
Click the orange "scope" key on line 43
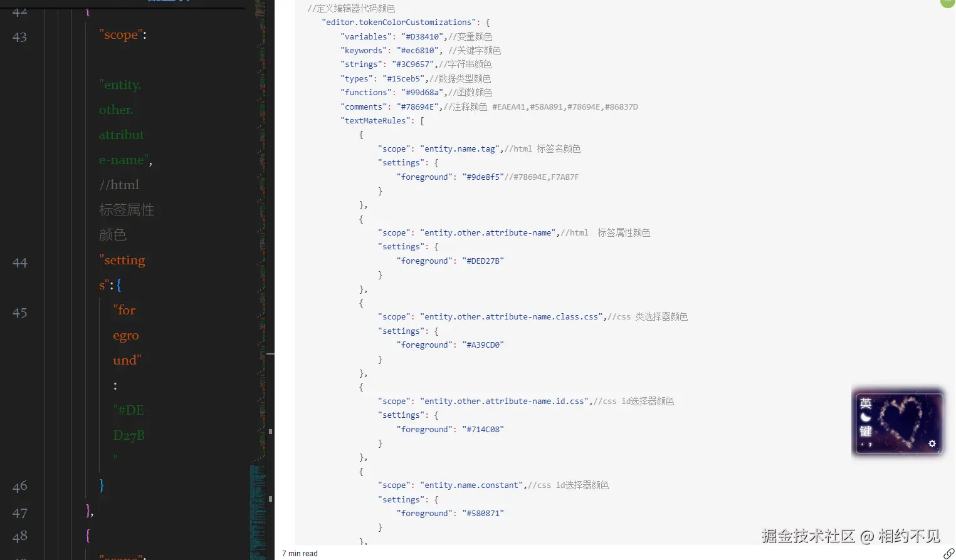tap(119, 35)
